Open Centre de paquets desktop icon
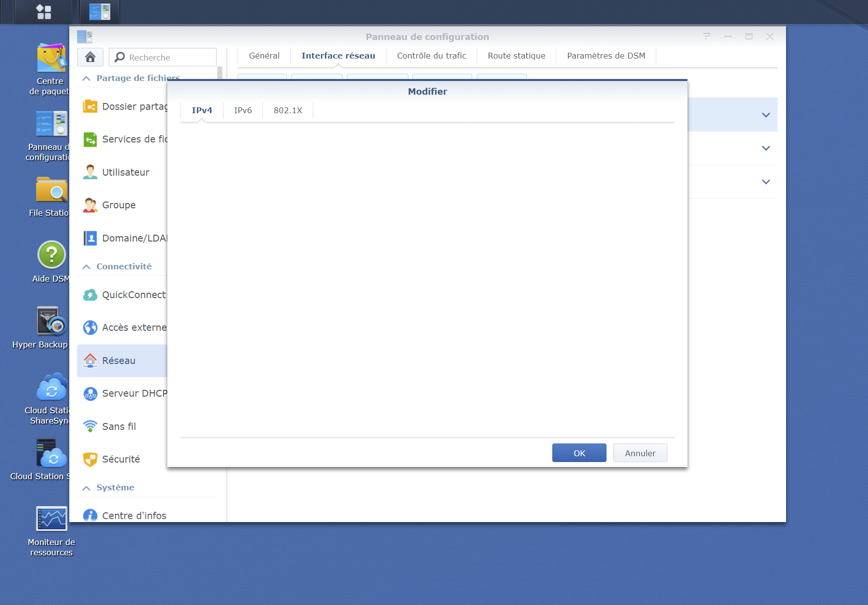This screenshot has width=868, height=605. [51, 58]
